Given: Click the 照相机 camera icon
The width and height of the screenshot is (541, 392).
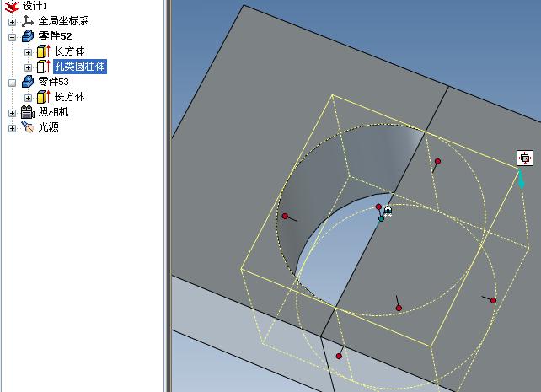Looking at the screenshot, I should pyautogui.click(x=28, y=112).
